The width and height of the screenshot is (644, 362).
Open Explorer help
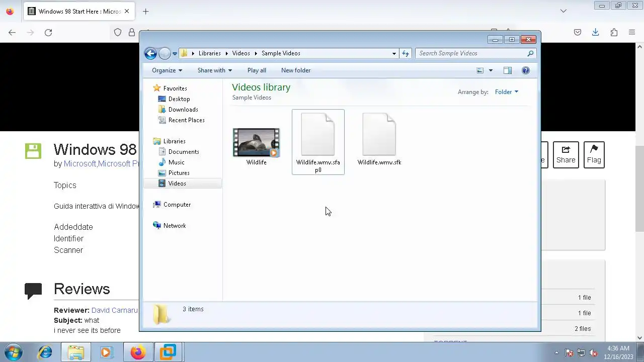[x=526, y=70]
